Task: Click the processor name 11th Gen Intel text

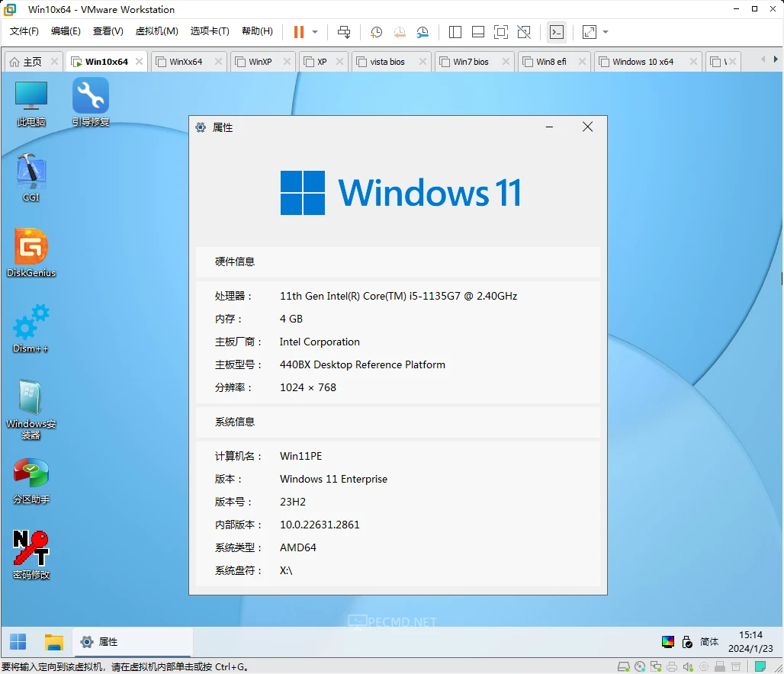Action: [398, 296]
